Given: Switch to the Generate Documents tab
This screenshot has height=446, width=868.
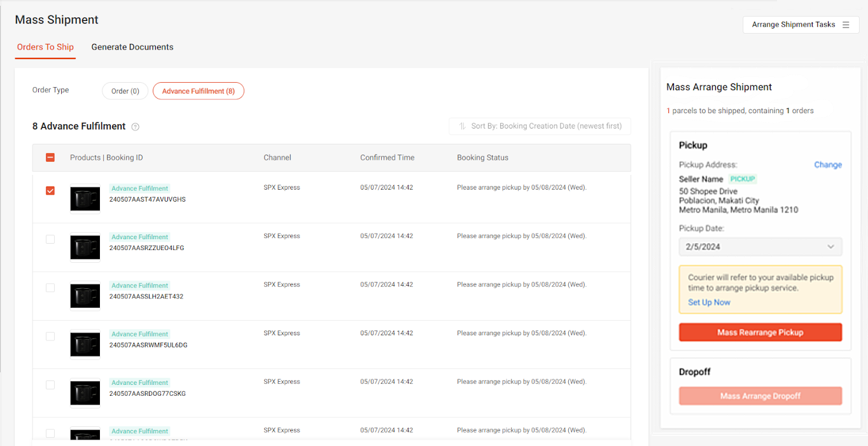Looking at the screenshot, I should (132, 46).
